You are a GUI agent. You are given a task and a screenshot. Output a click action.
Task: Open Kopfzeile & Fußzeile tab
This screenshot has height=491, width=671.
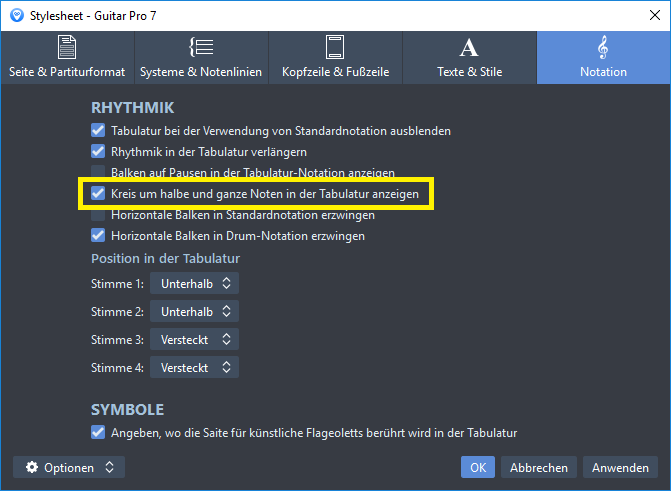point(336,57)
